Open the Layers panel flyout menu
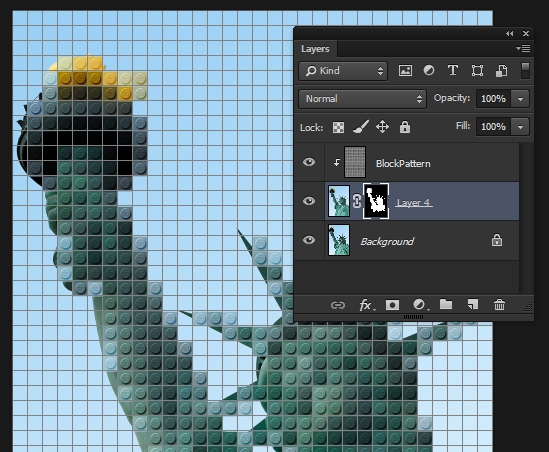Screen dimensions: 549x452 click(x=523, y=48)
